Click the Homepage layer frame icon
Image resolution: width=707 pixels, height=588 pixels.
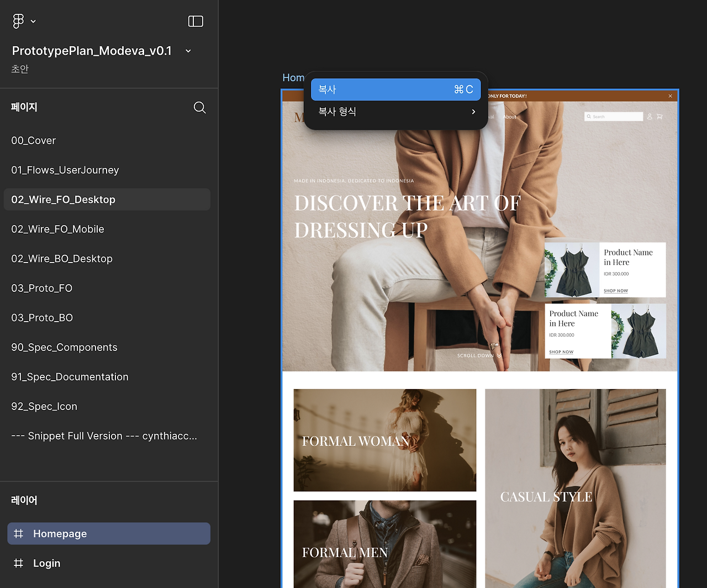(19, 534)
